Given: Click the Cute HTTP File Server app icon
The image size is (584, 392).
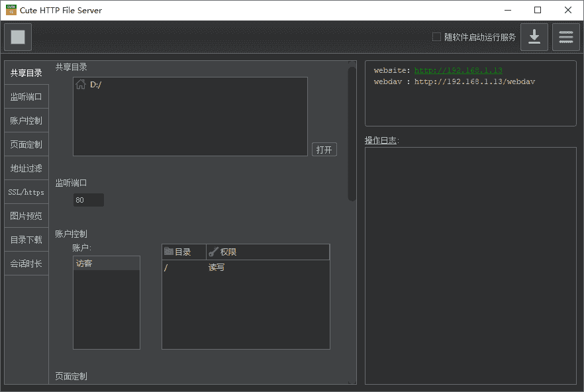Looking at the screenshot, I should point(11,10).
